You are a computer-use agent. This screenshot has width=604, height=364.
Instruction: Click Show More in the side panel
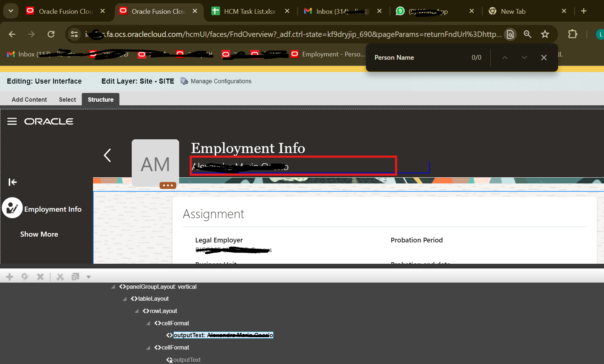tap(39, 234)
